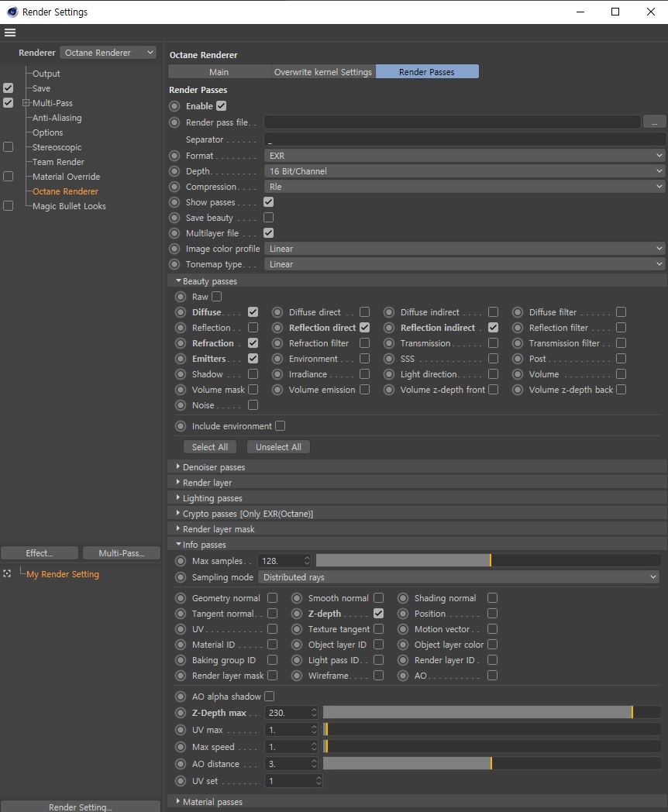
Task: Click the Render Setting... button
Action: click(81, 807)
